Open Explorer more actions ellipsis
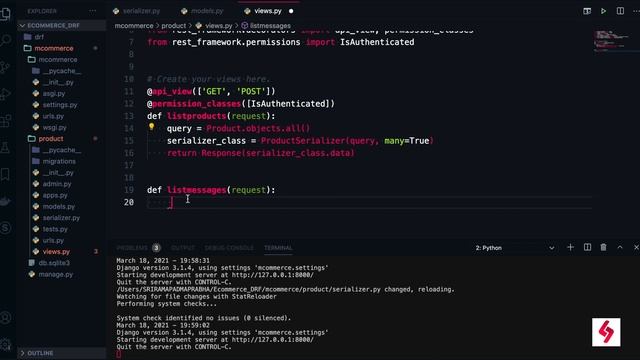The image size is (640, 360). tap(93, 11)
